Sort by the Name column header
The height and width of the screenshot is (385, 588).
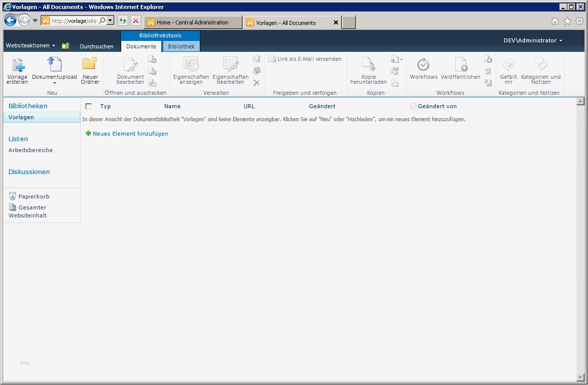click(x=172, y=106)
